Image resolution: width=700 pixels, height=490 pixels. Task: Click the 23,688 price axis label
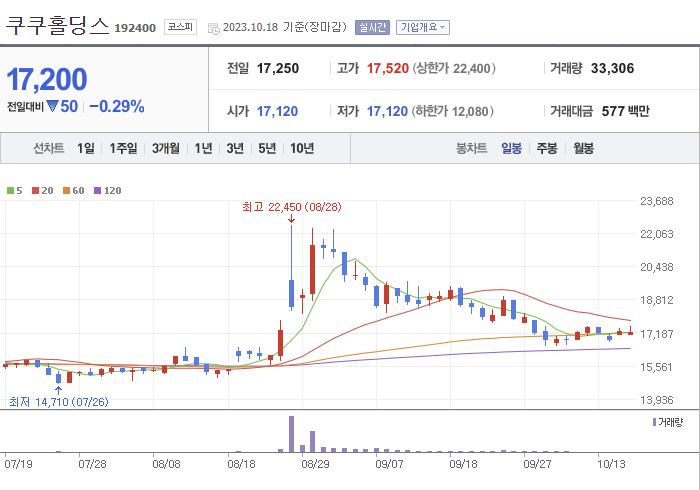[657, 201]
